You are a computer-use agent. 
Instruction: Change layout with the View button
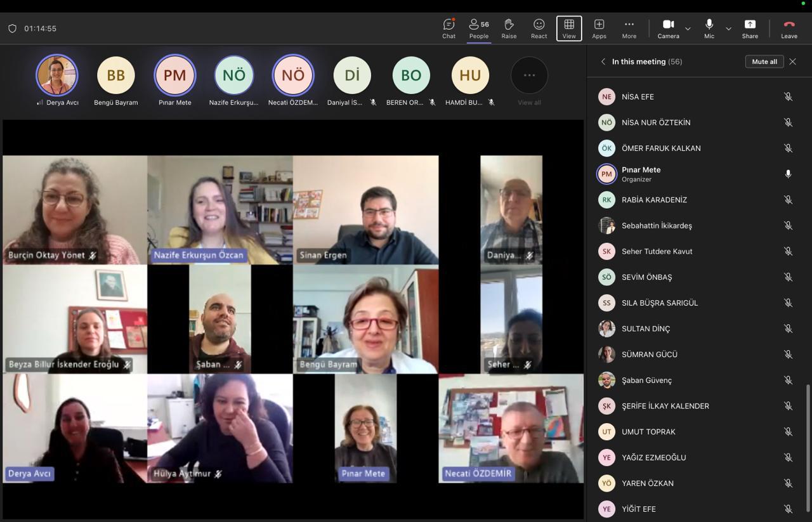click(x=569, y=29)
